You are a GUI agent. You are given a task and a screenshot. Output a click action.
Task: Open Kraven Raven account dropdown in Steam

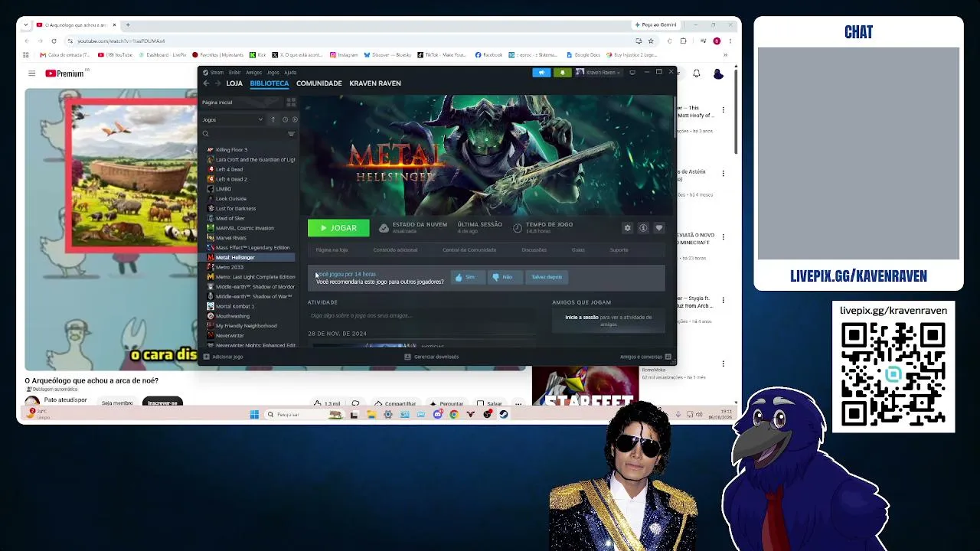tap(599, 73)
